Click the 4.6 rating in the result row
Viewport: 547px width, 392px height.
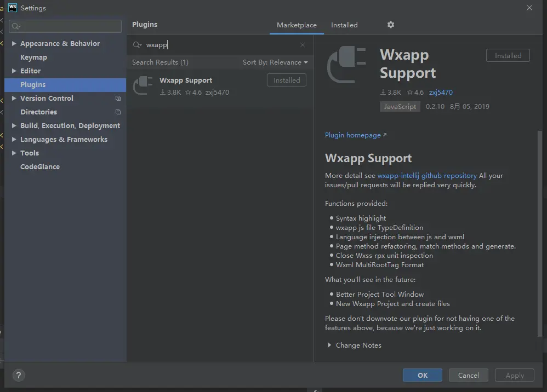tap(193, 93)
